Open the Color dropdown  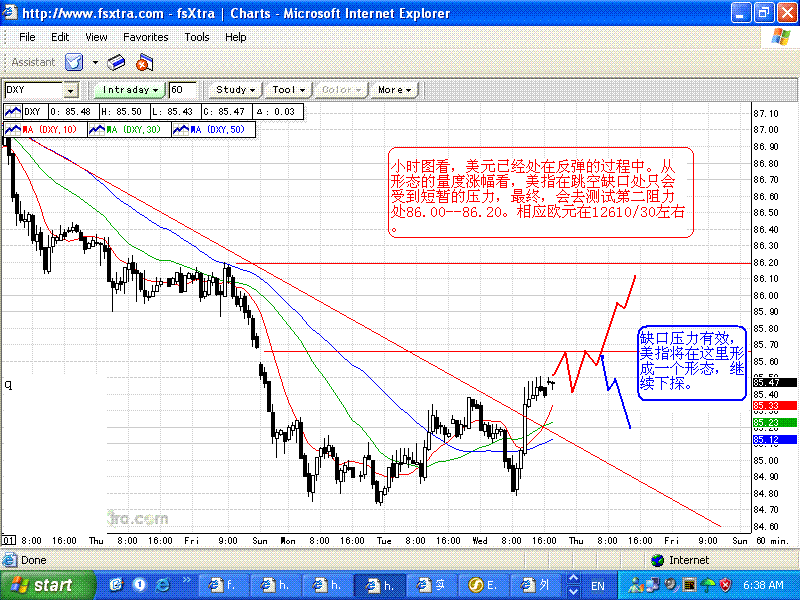pos(341,90)
